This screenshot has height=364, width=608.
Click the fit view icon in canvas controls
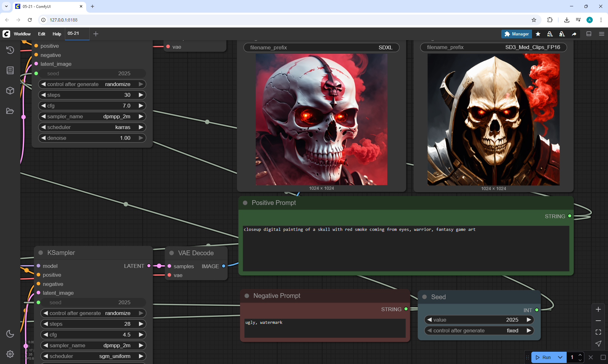click(598, 332)
